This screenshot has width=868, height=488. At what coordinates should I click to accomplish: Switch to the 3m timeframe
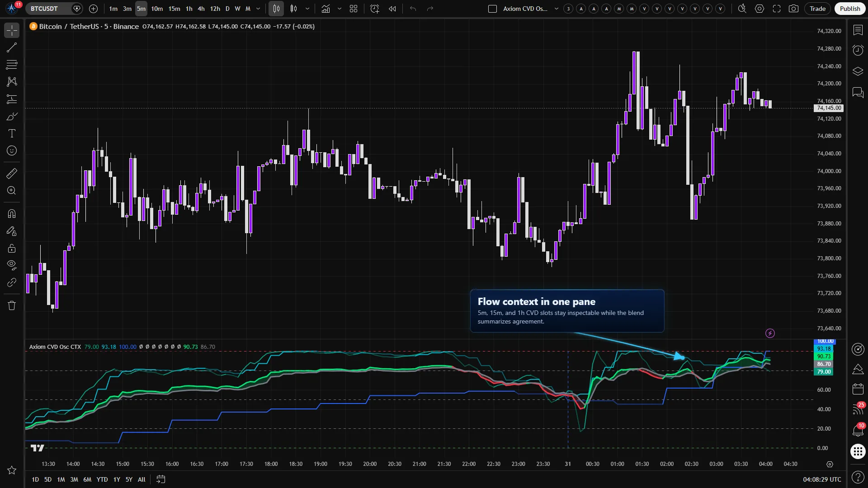pos(127,9)
